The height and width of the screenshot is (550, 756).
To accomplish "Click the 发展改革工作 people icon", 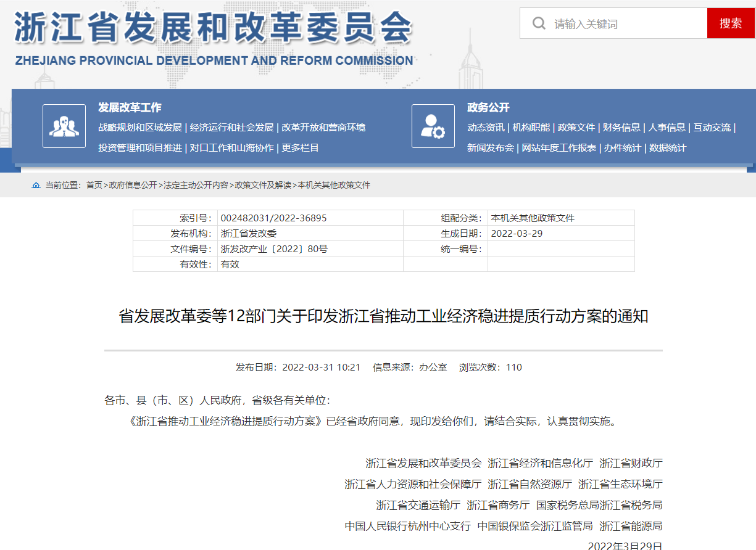I will [64, 126].
